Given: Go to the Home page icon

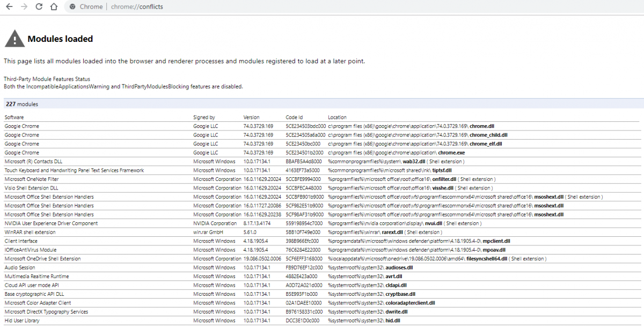Looking at the screenshot, I should [x=53, y=7].
